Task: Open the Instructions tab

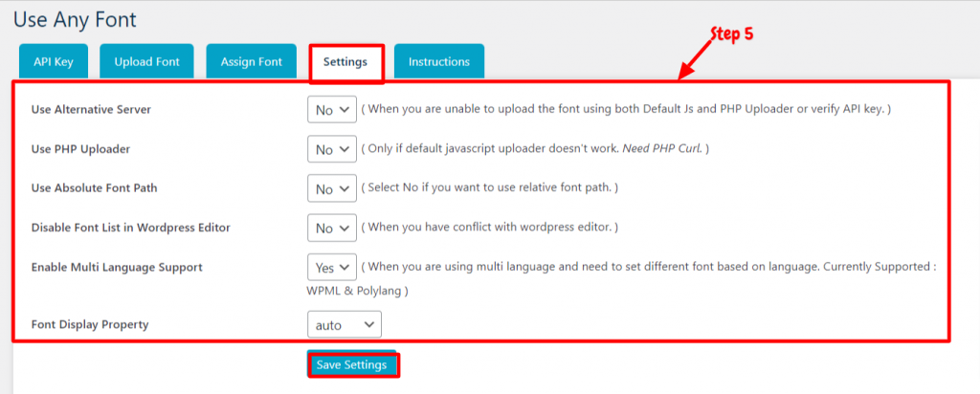Action: click(x=438, y=62)
